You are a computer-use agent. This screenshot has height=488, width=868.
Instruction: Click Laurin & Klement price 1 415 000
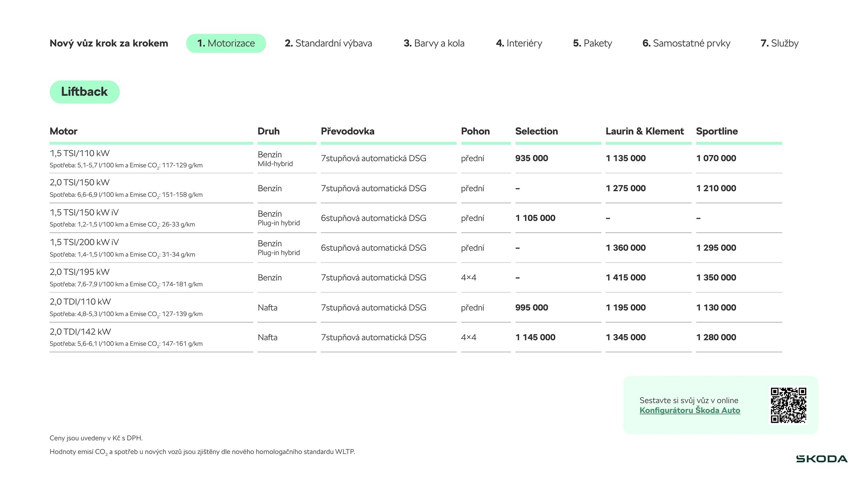pyautogui.click(x=625, y=277)
